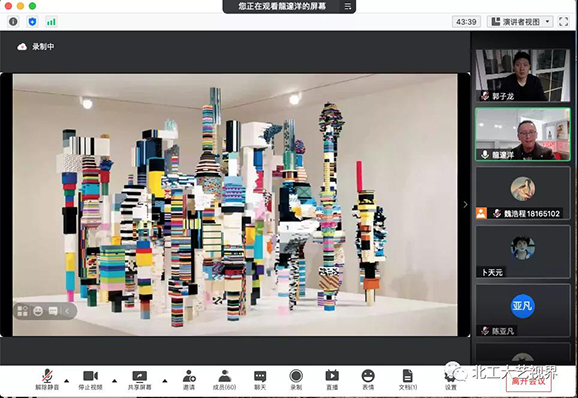The image size is (578, 398).
Task: Click the meeting info icon
Action: click(13, 22)
